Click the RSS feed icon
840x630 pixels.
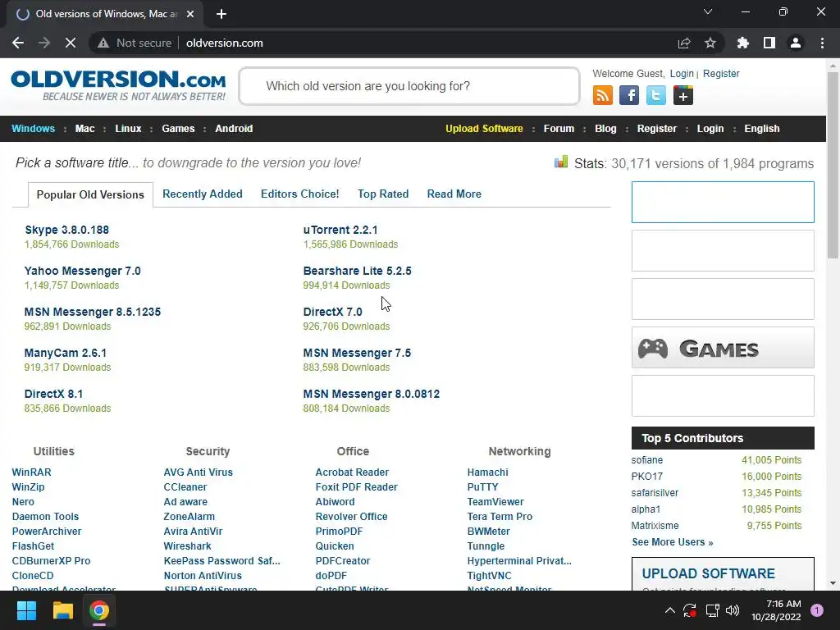click(x=603, y=95)
